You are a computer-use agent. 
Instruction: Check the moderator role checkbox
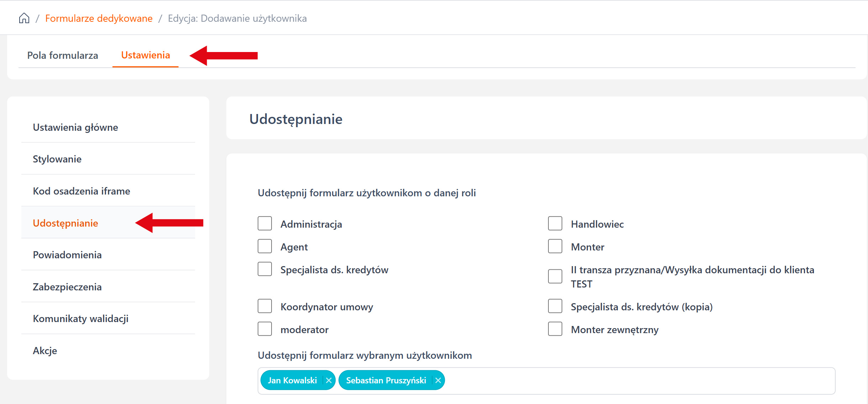pyautogui.click(x=265, y=329)
